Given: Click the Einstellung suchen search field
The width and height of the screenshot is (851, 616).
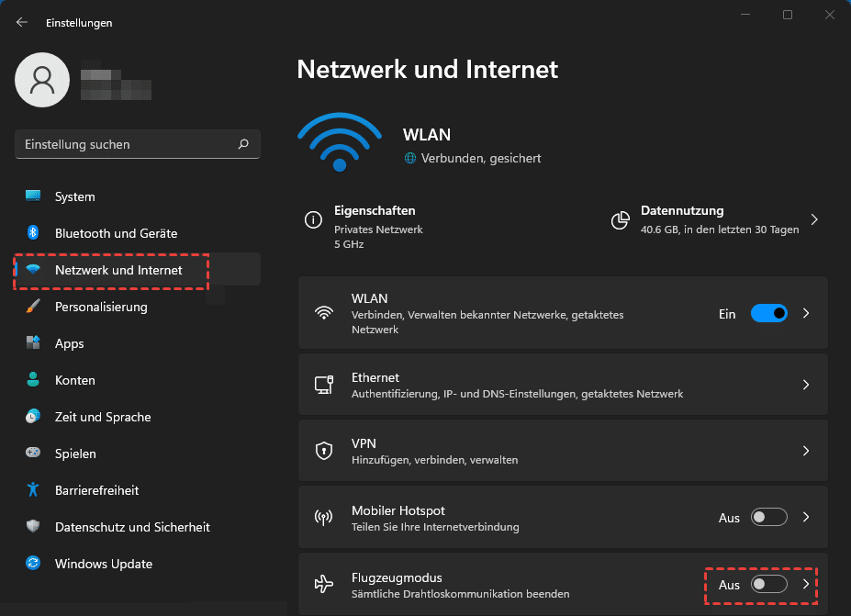Looking at the screenshot, I should click(x=129, y=144).
